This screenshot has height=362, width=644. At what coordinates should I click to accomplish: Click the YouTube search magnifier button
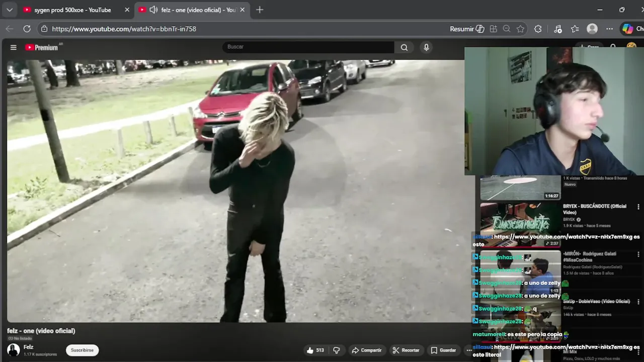(404, 47)
